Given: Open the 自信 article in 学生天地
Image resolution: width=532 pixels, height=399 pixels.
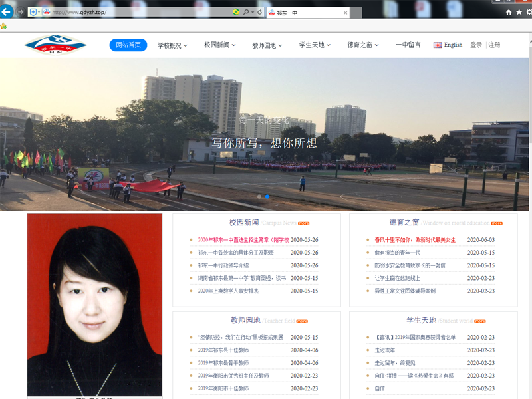Looking at the screenshot, I should point(380,388).
